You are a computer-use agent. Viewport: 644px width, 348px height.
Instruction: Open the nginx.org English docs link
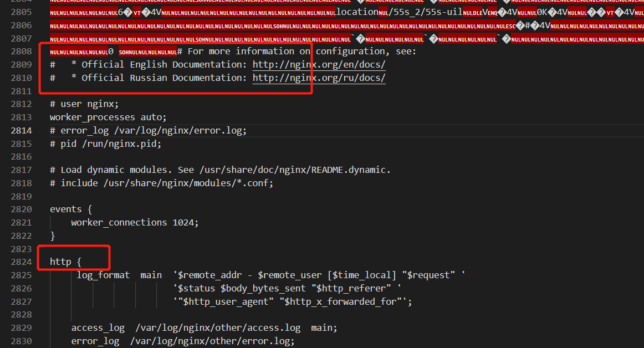[319, 64]
